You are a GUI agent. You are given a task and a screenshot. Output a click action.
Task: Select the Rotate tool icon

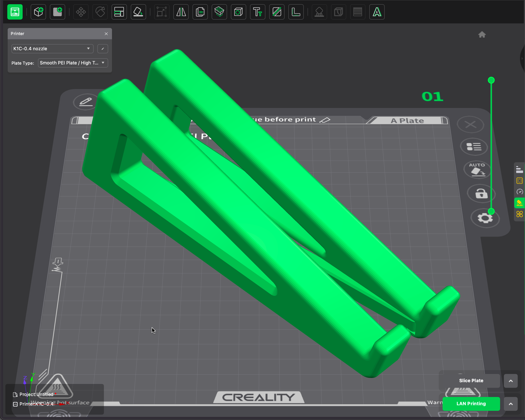pyautogui.click(x=100, y=12)
